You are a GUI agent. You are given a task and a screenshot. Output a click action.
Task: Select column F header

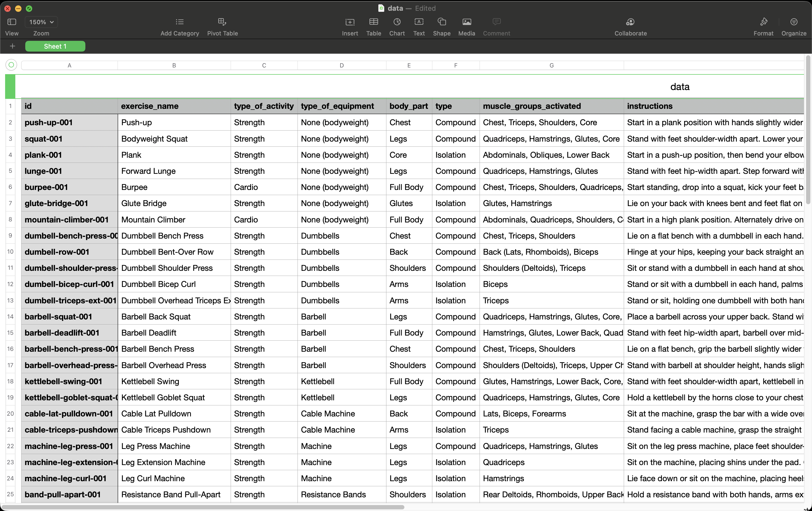[456, 66]
